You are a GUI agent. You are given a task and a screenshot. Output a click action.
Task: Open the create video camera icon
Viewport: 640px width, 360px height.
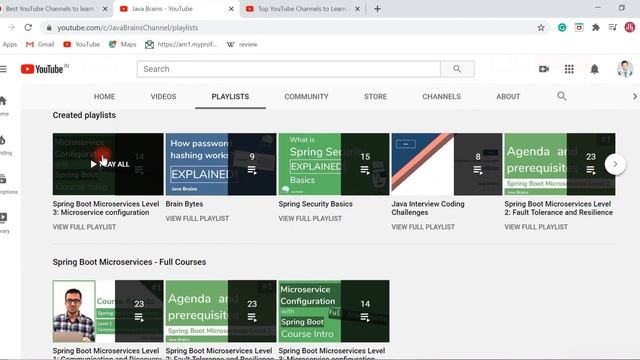pyautogui.click(x=544, y=69)
